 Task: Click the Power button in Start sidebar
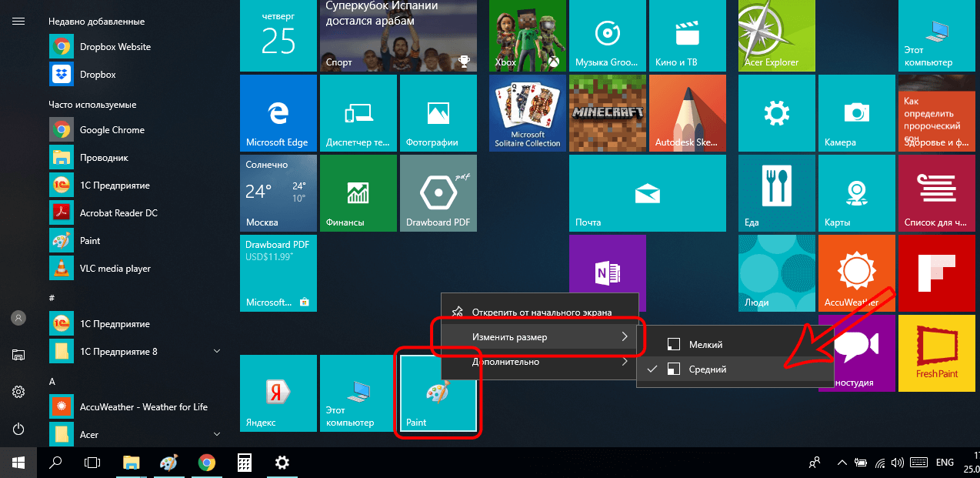pos(18,429)
